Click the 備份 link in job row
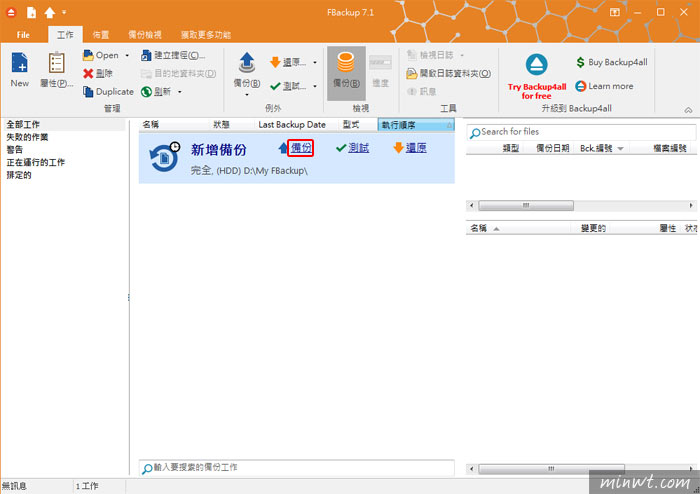 (x=301, y=148)
